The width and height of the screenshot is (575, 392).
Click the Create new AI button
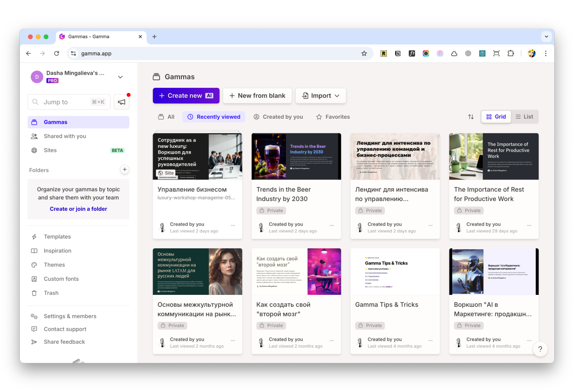(186, 96)
